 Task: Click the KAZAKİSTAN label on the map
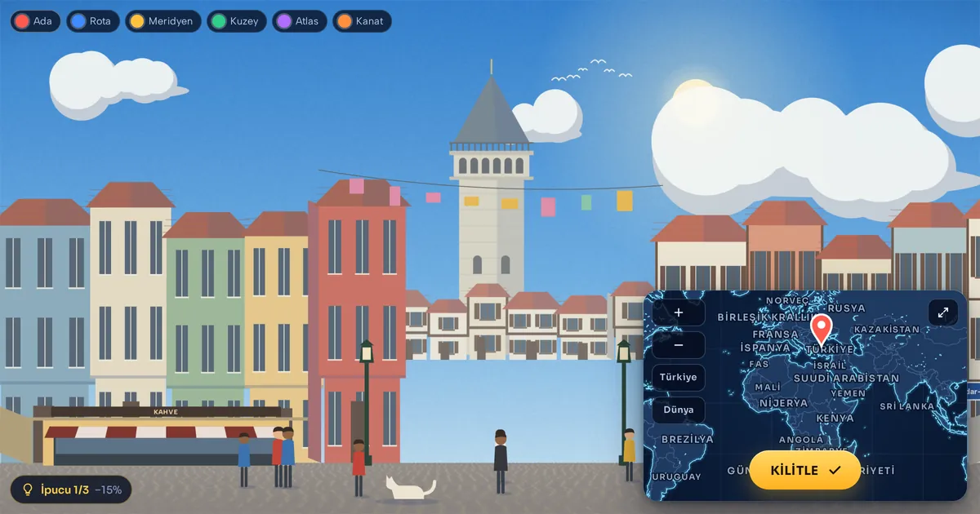pos(886,330)
